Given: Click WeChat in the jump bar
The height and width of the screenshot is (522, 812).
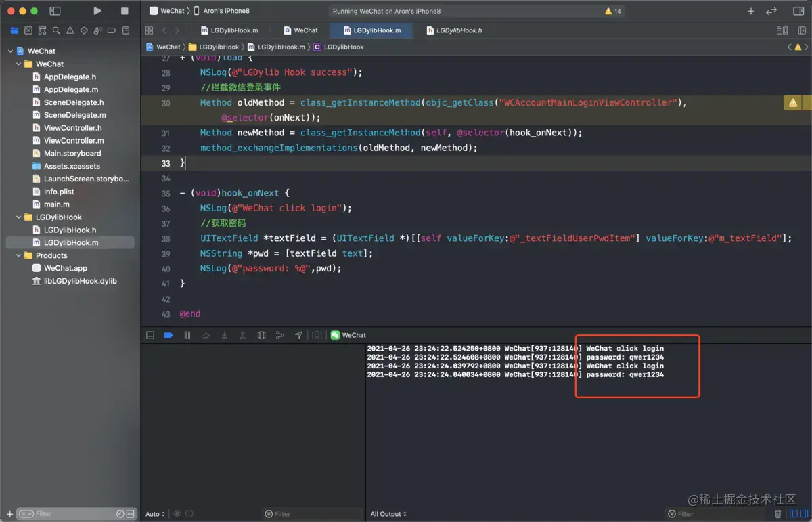Looking at the screenshot, I should pos(163,47).
